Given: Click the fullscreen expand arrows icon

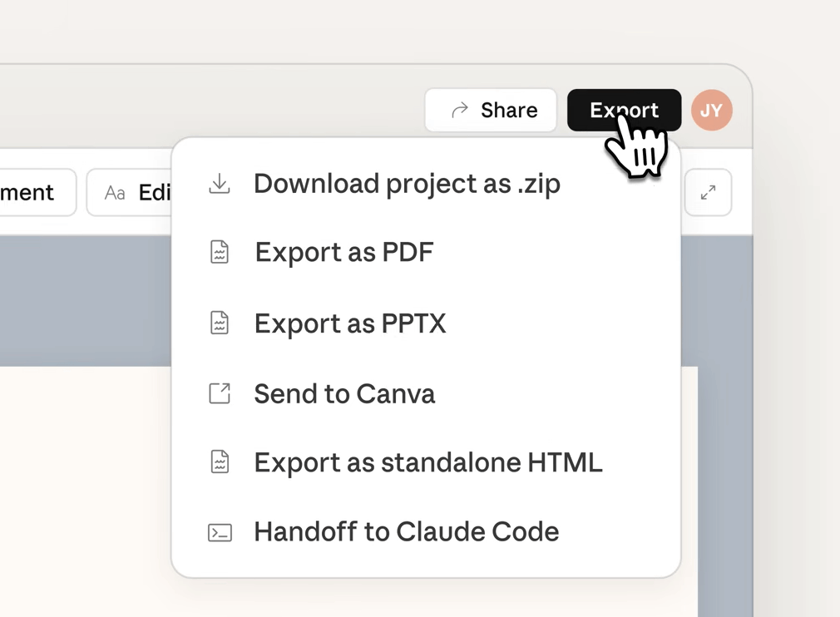Looking at the screenshot, I should pyautogui.click(x=708, y=193).
